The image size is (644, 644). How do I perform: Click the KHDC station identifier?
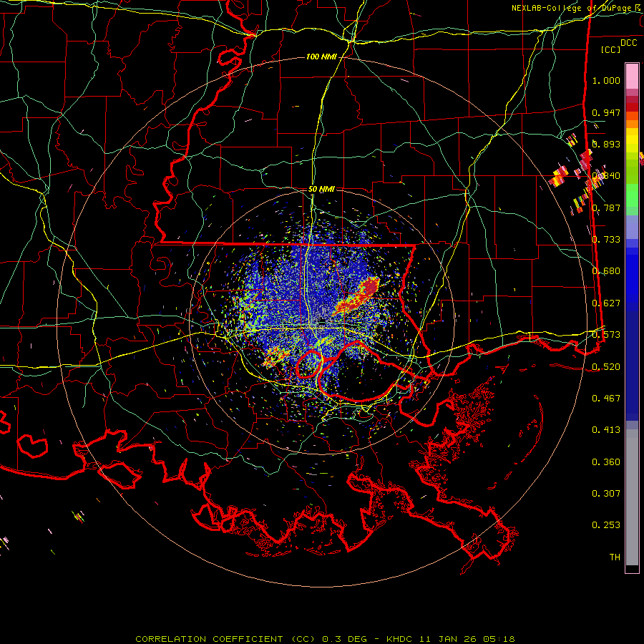(x=400, y=639)
